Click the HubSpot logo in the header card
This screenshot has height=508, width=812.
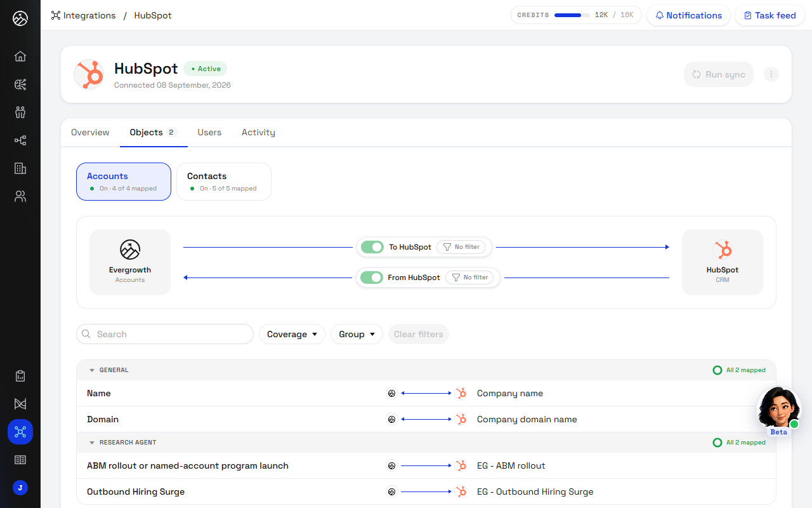[89, 74]
